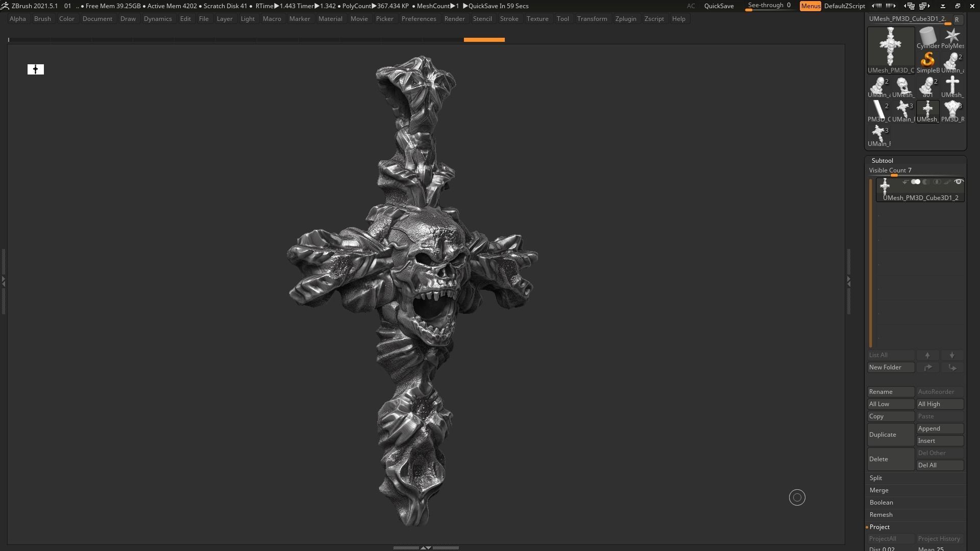Expand the Remesh section

click(881, 515)
